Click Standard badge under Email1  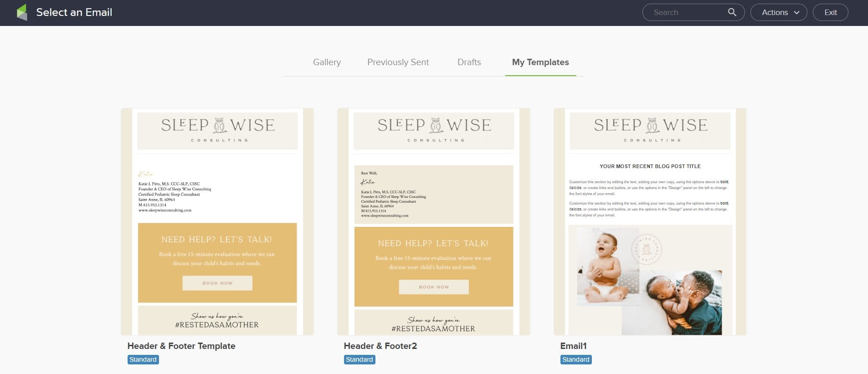(x=576, y=359)
